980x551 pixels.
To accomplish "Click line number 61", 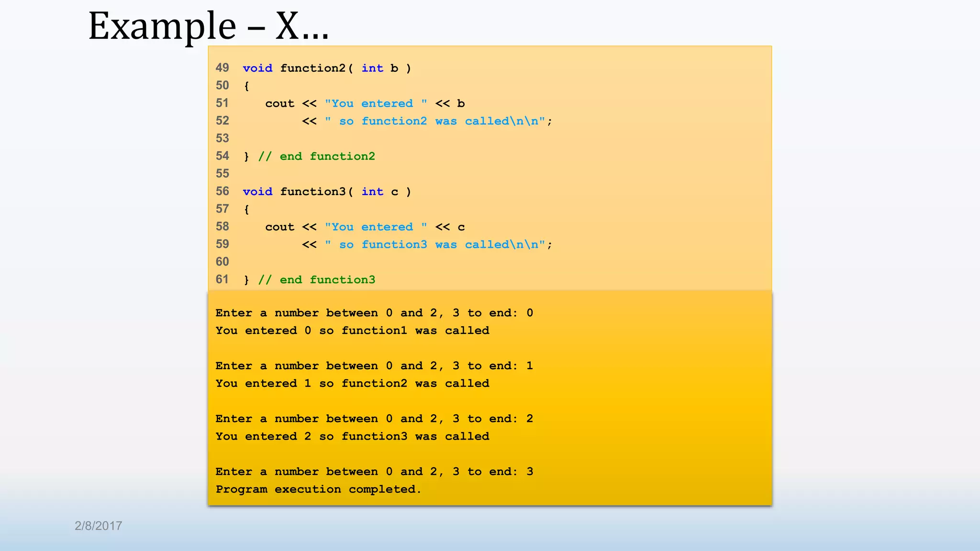I will tap(222, 280).
